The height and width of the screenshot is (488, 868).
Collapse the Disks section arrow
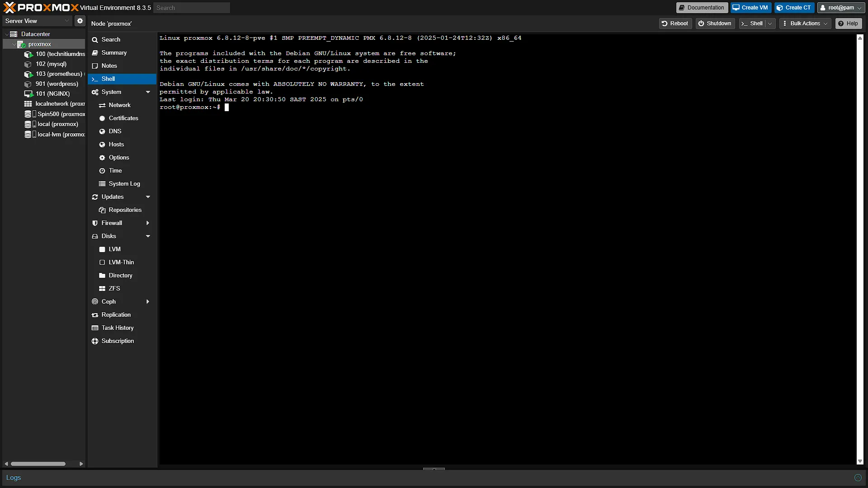click(148, 236)
